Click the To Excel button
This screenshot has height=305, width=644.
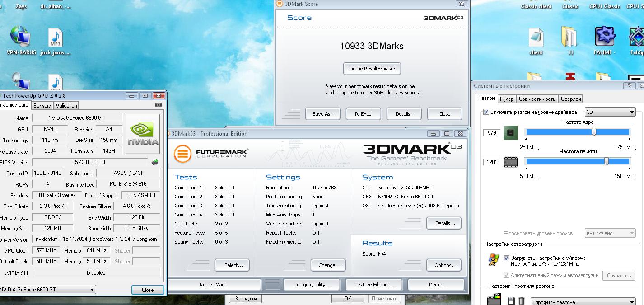click(363, 114)
